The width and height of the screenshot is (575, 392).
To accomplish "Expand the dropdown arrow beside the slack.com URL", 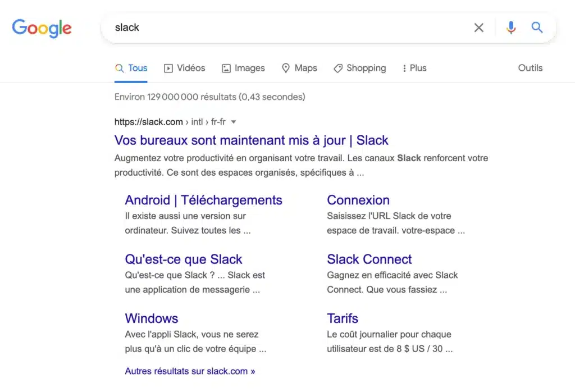I will tap(234, 122).
